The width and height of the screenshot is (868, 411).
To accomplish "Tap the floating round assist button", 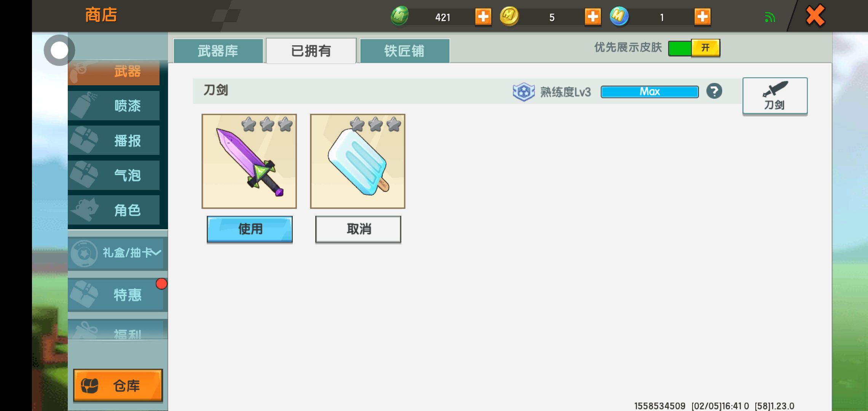I will tap(59, 50).
